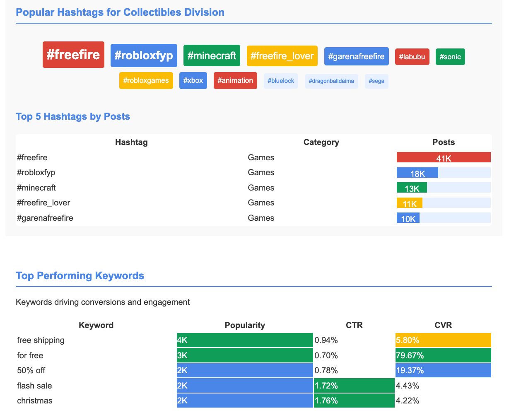509x420 pixels.
Task: Click the #animation hashtag tag
Action: pos(235,80)
